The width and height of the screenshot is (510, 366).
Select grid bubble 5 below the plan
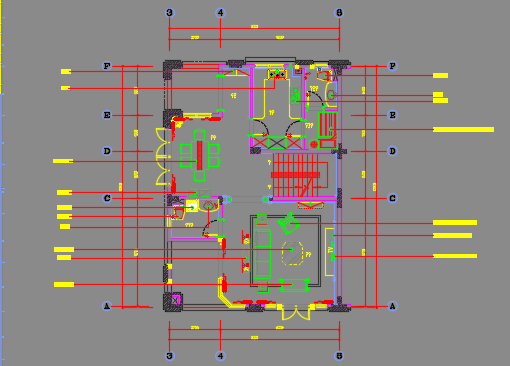pyautogui.click(x=339, y=356)
